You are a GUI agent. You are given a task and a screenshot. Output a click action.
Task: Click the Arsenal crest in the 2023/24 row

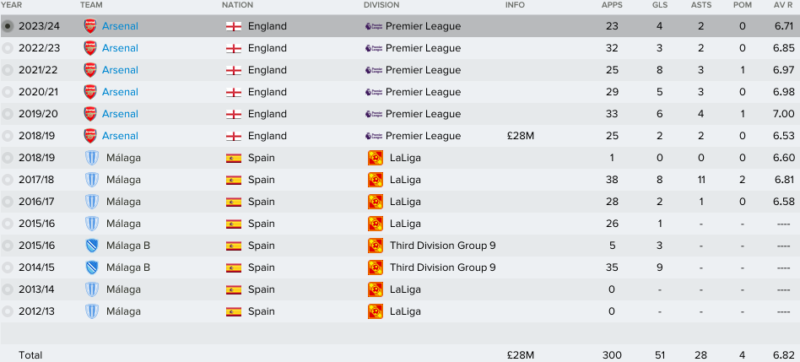click(90, 26)
